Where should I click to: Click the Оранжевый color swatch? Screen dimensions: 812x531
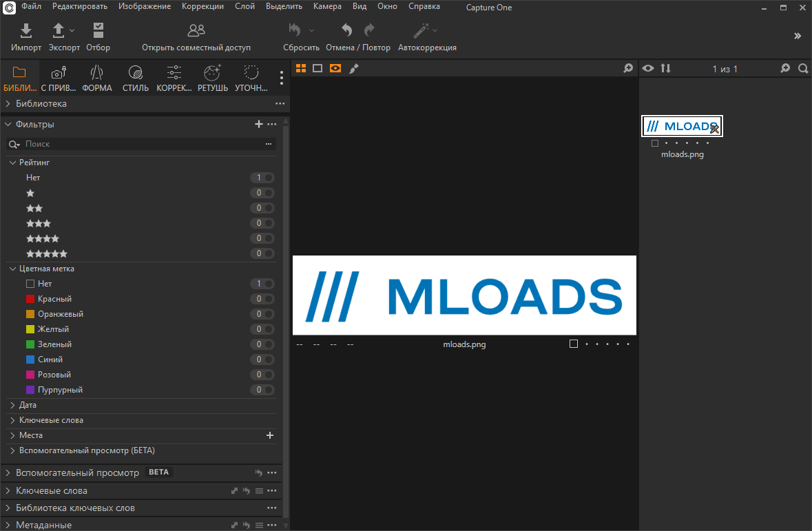click(30, 314)
